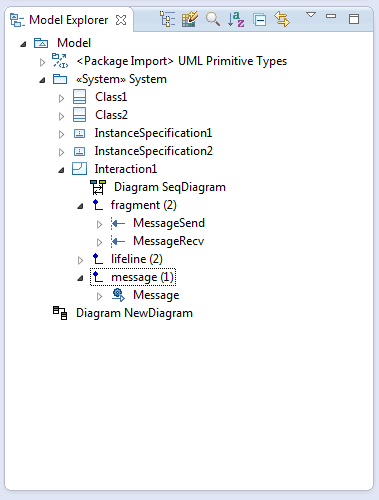379x500 pixels.
Task: Click the Package Import icon
Action: (60, 61)
